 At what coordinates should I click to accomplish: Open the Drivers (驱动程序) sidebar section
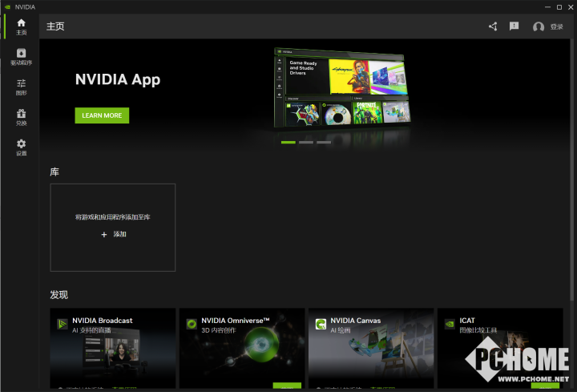point(21,57)
